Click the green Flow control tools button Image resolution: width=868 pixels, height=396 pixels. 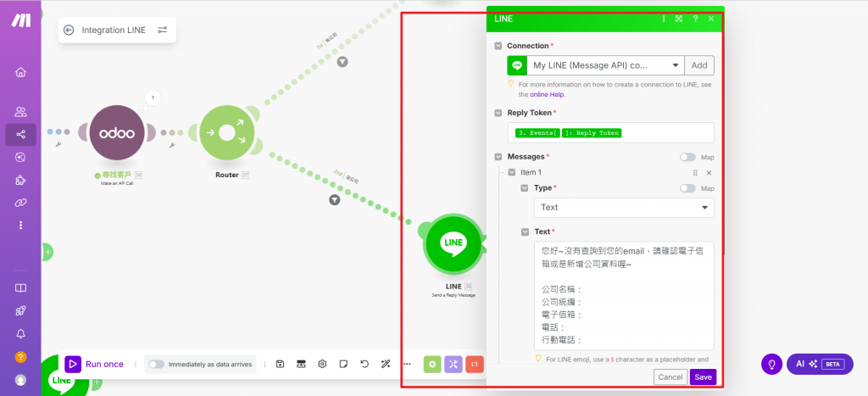pyautogui.click(x=432, y=364)
